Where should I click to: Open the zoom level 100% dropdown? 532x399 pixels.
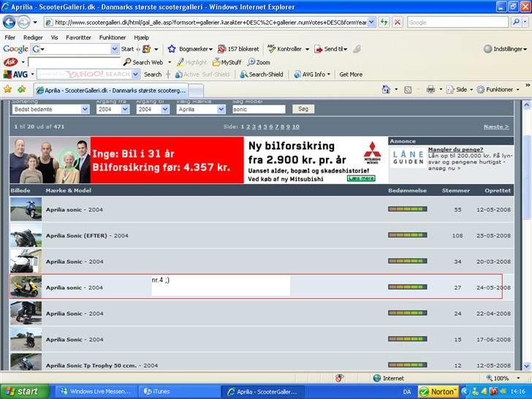click(503, 378)
